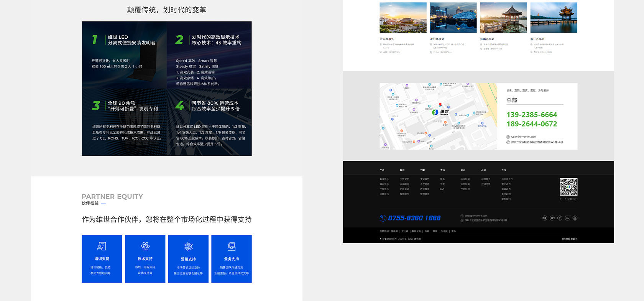Click the 培训支持 training support icon
This screenshot has height=301, width=644.
pyautogui.click(x=102, y=246)
